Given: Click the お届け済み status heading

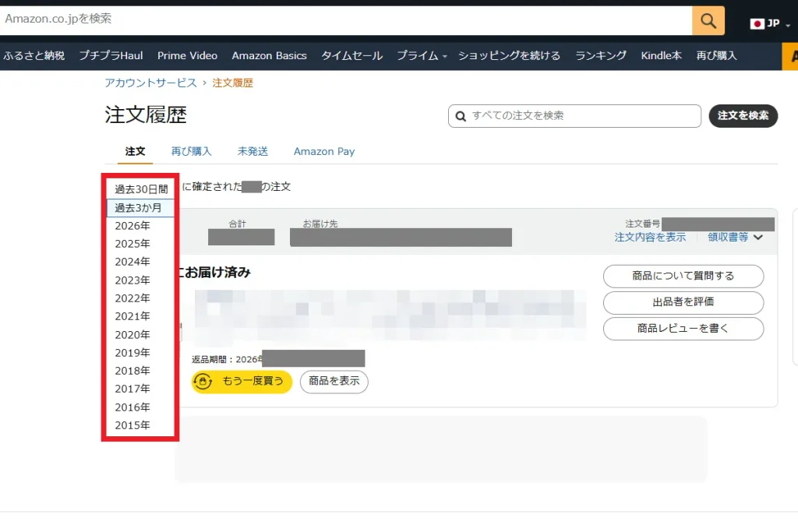Looking at the screenshot, I should (215, 273).
